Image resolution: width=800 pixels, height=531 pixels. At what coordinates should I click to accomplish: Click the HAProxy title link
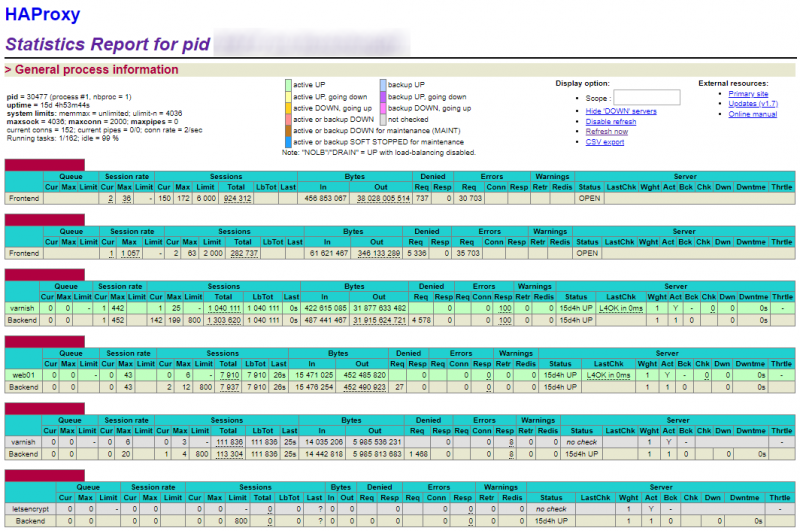click(x=42, y=14)
